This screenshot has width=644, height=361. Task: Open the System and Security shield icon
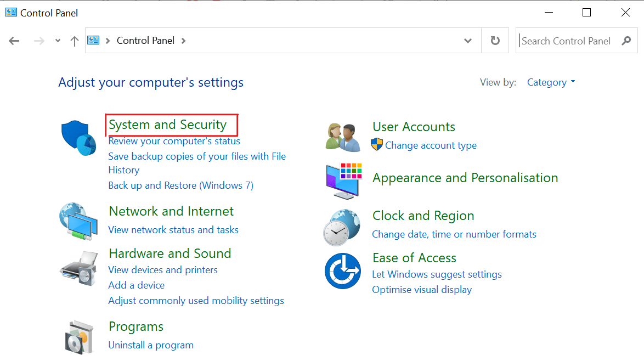coord(78,138)
